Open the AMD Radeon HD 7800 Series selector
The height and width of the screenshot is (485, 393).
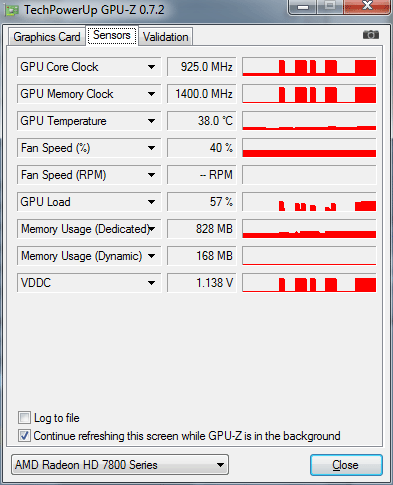tap(120, 464)
